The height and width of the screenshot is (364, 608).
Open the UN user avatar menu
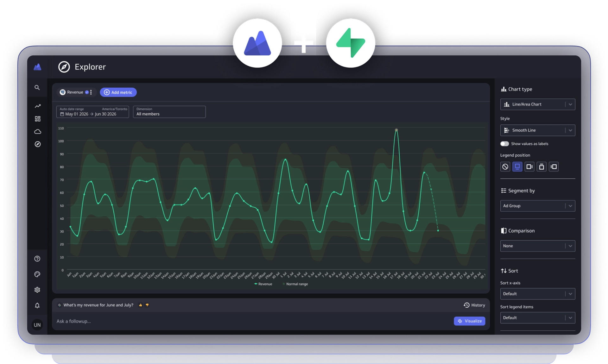(37, 325)
